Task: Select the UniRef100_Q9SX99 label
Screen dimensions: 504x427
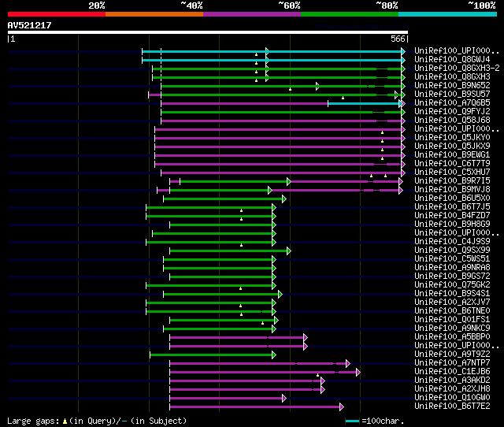Action: coord(452,251)
